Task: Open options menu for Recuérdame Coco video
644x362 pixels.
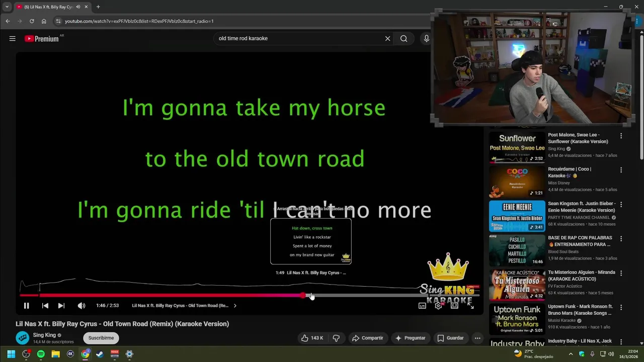Action: (x=621, y=170)
